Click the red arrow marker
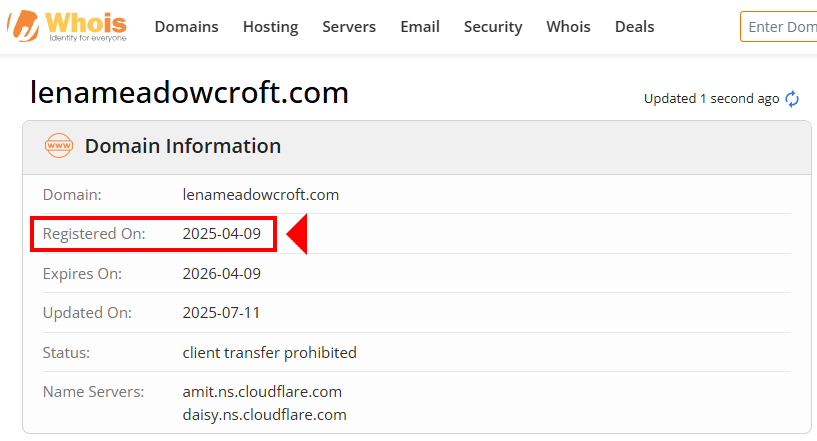Image resolution: width=817 pixels, height=441 pixels. click(x=297, y=235)
